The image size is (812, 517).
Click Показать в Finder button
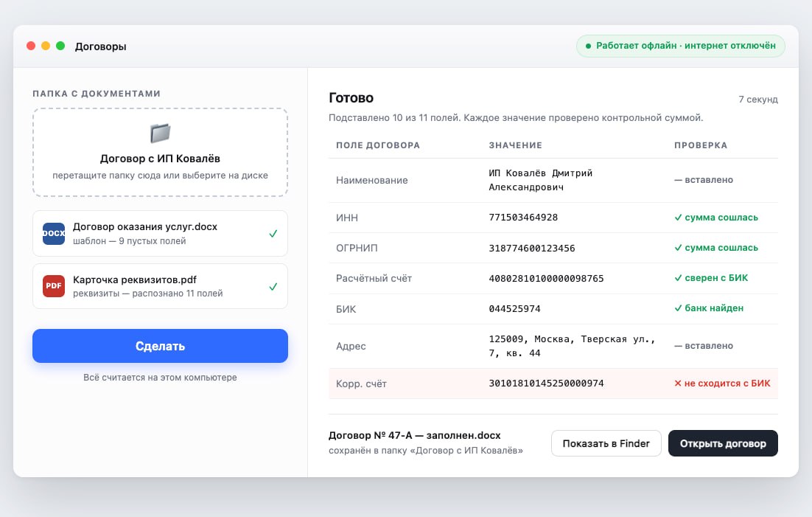pos(606,443)
